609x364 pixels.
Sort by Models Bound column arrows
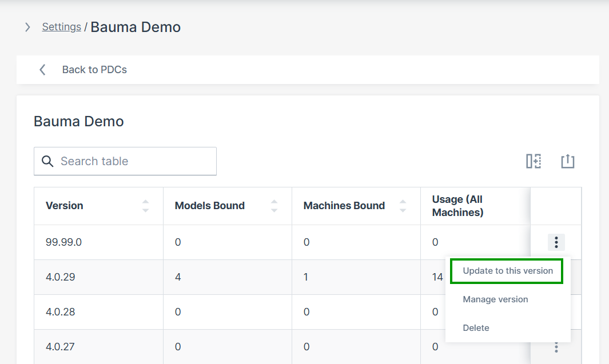point(274,206)
